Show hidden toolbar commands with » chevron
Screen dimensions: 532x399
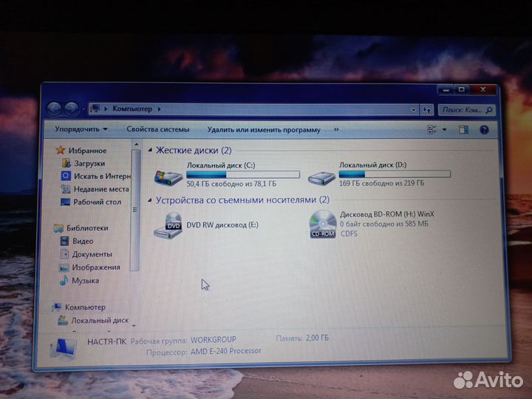pos(336,129)
